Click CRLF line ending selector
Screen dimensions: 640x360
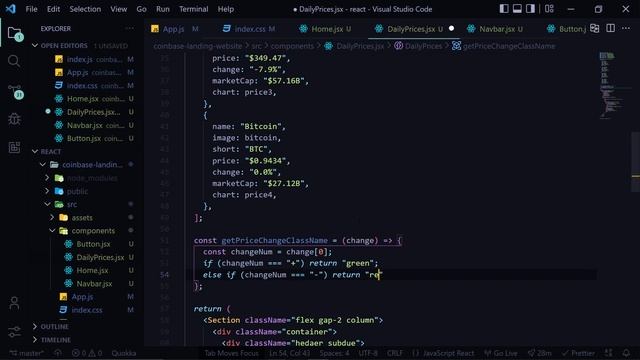(395, 353)
